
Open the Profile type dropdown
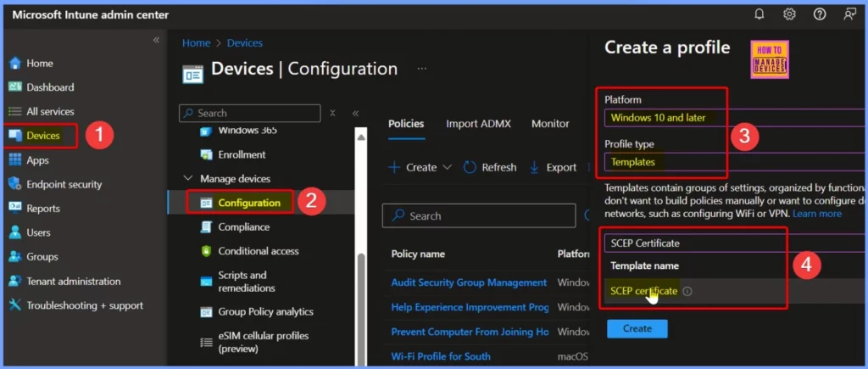coord(736,162)
